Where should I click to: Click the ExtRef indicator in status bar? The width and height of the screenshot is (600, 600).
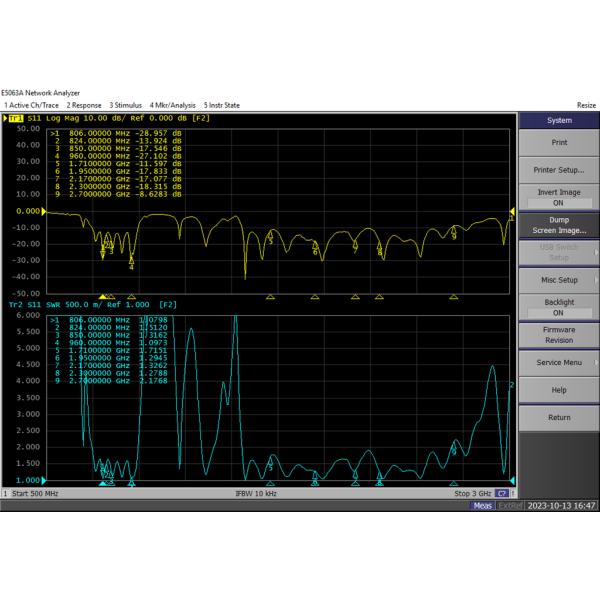(x=509, y=506)
